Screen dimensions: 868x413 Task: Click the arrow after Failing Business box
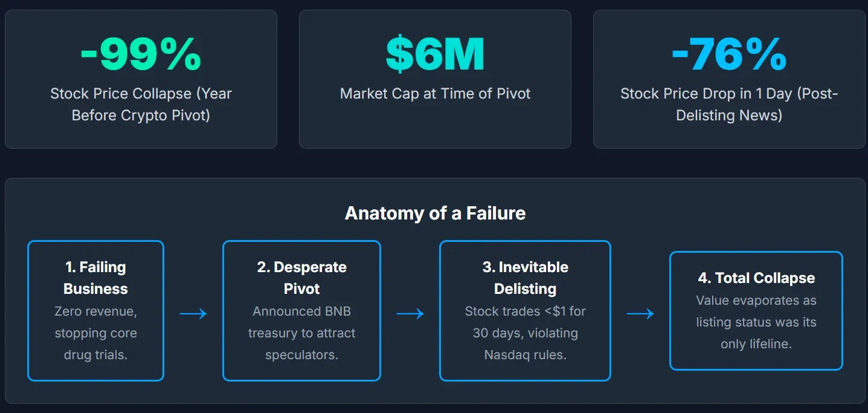(193, 313)
